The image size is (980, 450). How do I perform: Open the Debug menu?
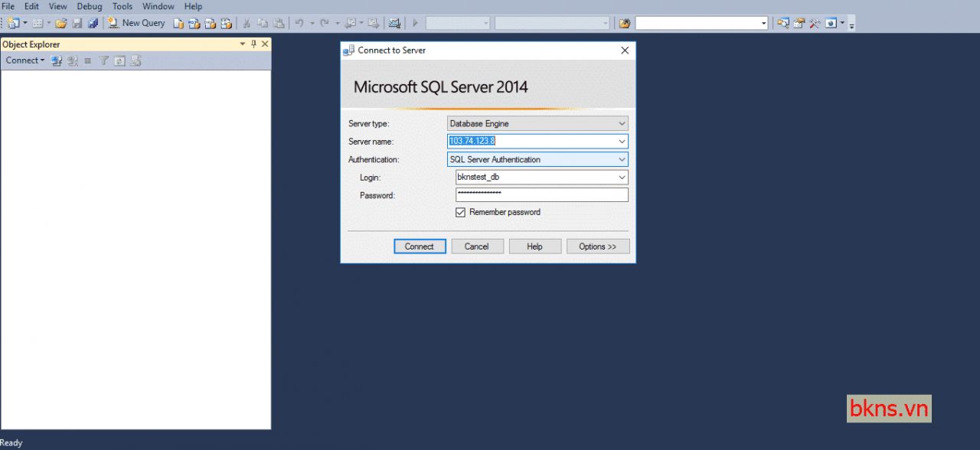pyautogui.click(x=90, y=6)
